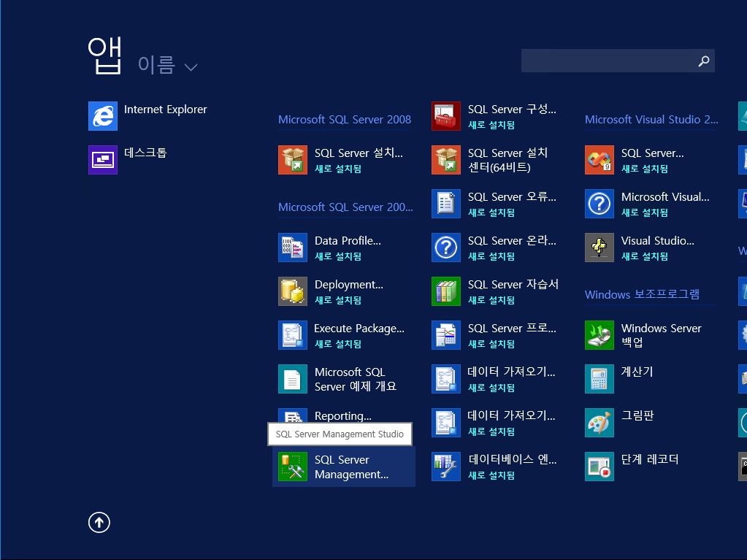Click the SQL Server Management... label text
747x560 pixels.
click(x=351, y=467)
